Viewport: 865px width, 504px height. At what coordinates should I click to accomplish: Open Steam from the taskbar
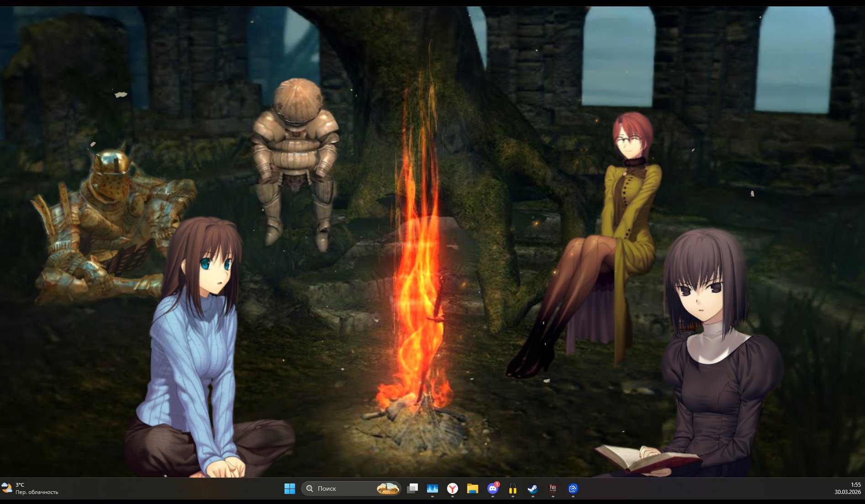(533, 489)
